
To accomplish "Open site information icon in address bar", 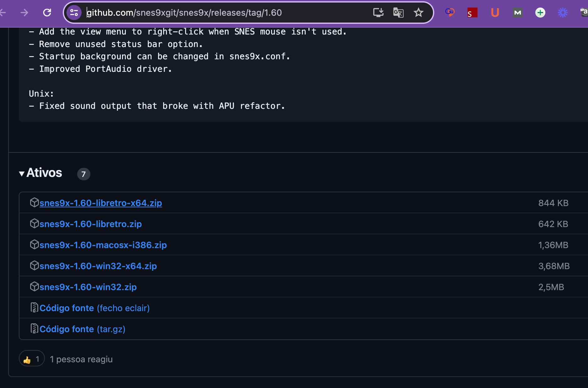I will tap(74, 13).
